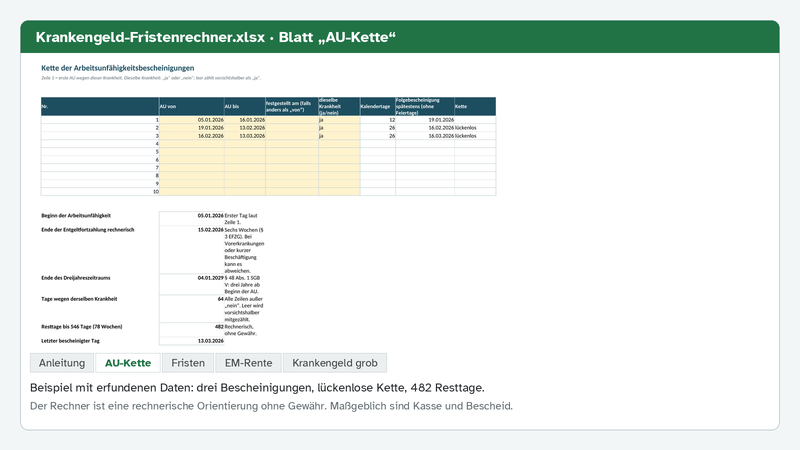The image size is (800, 450).
Task: Click label Tage wegen derselben Krankheit
Action: [x=79, y=299]
